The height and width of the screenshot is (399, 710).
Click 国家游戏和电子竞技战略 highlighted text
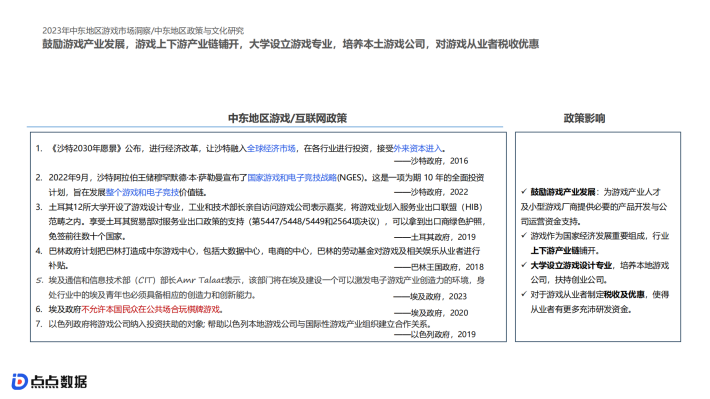[292, 178]
